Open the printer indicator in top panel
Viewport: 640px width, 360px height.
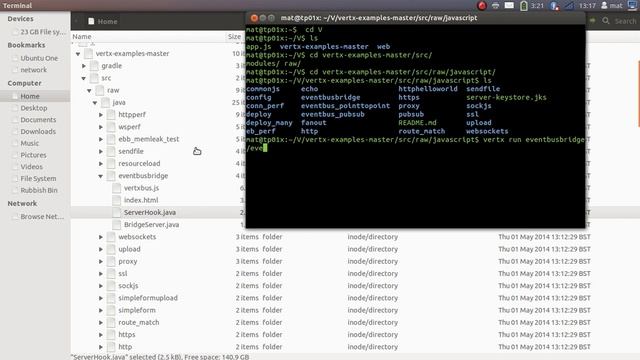(496, 6)
